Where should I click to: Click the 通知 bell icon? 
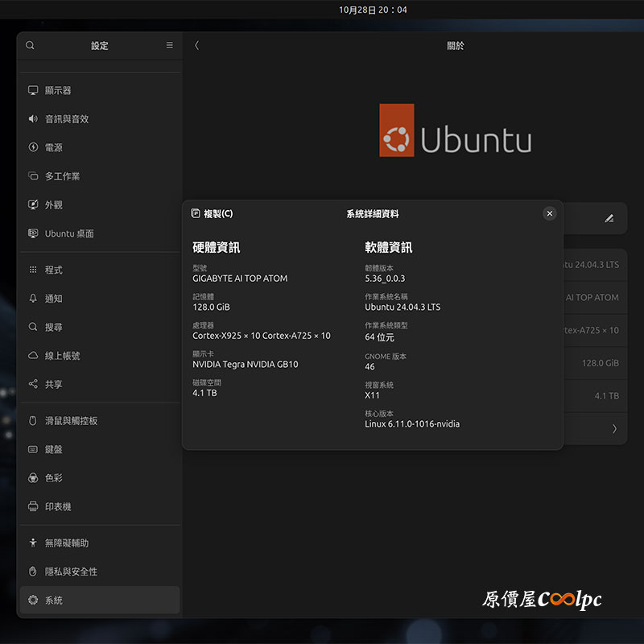coord(33,299)
